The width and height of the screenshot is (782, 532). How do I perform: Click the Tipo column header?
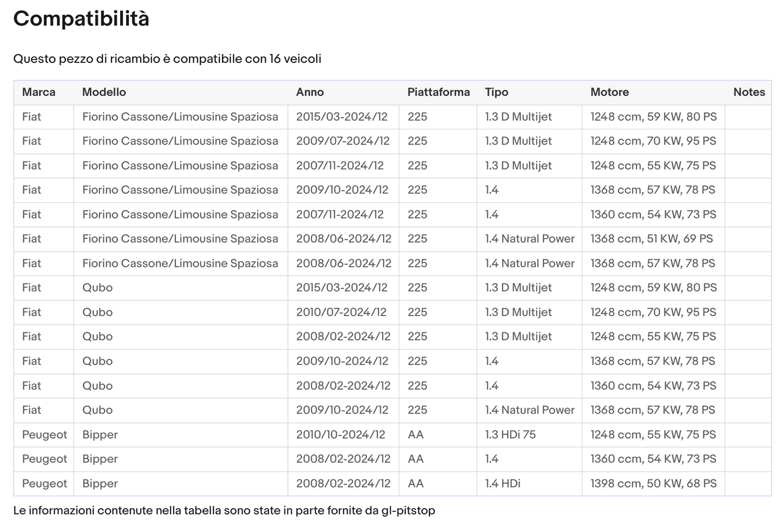pos(496,92)
